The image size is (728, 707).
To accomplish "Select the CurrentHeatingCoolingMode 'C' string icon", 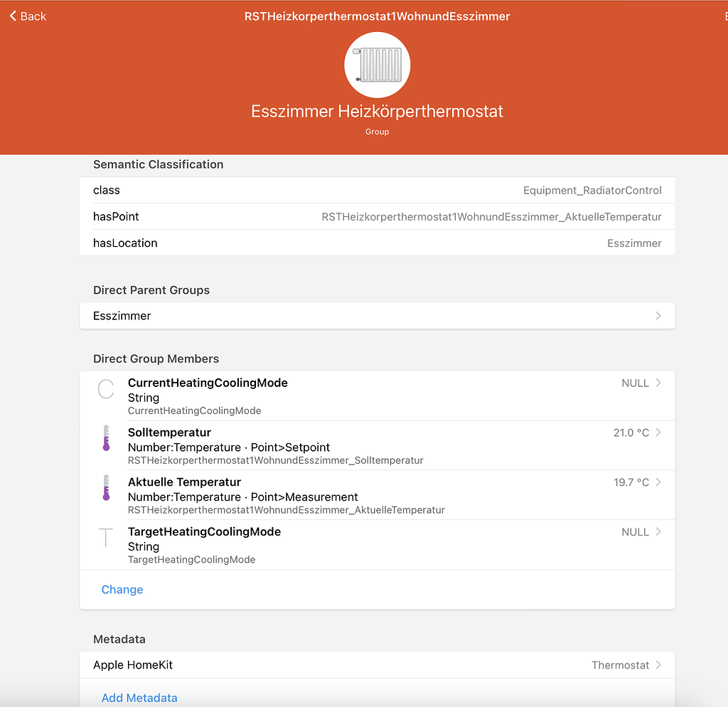I will [x=105, y=389].
